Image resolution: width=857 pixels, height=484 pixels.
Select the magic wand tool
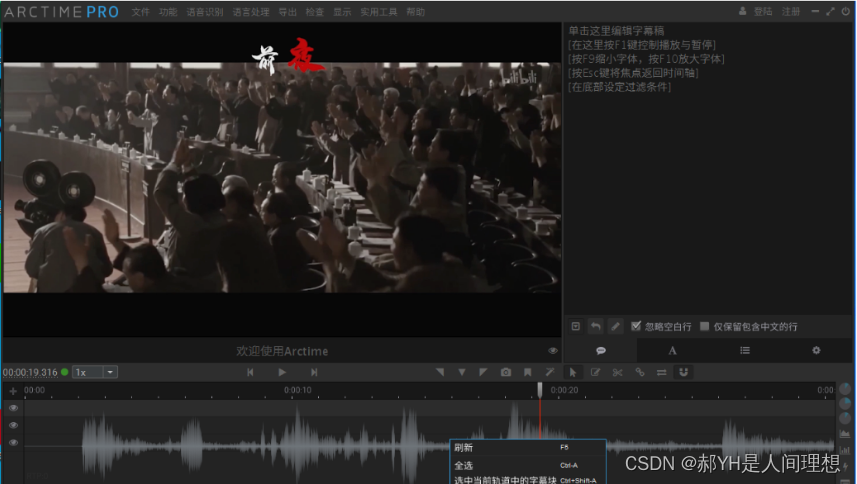click(550, 372)
